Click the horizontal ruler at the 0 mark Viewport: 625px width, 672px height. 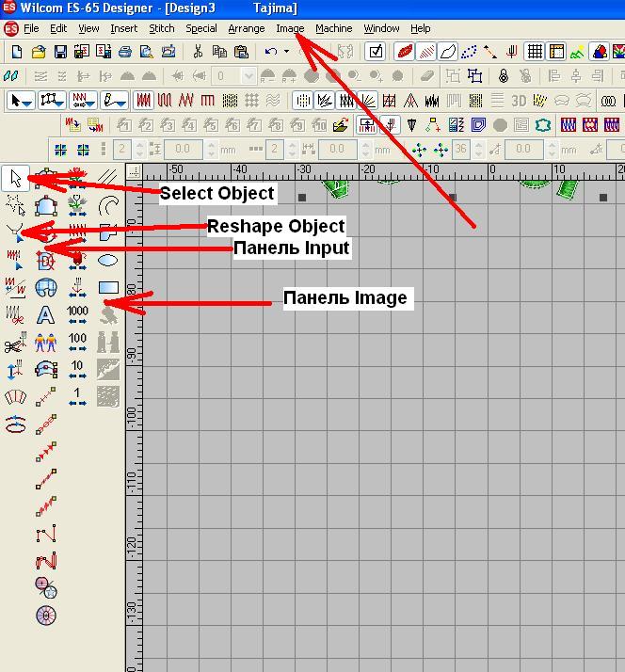point(491,169)
